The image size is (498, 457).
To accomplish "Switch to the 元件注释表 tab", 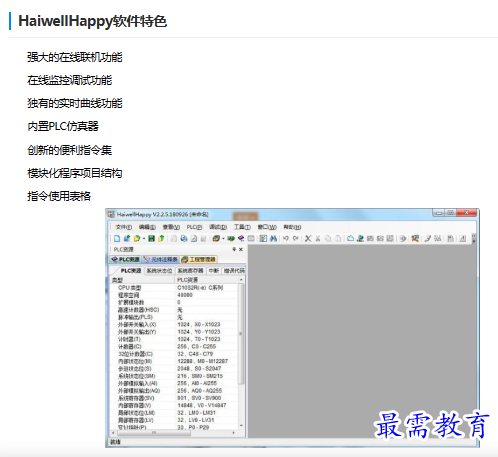I will coord(161,259).
